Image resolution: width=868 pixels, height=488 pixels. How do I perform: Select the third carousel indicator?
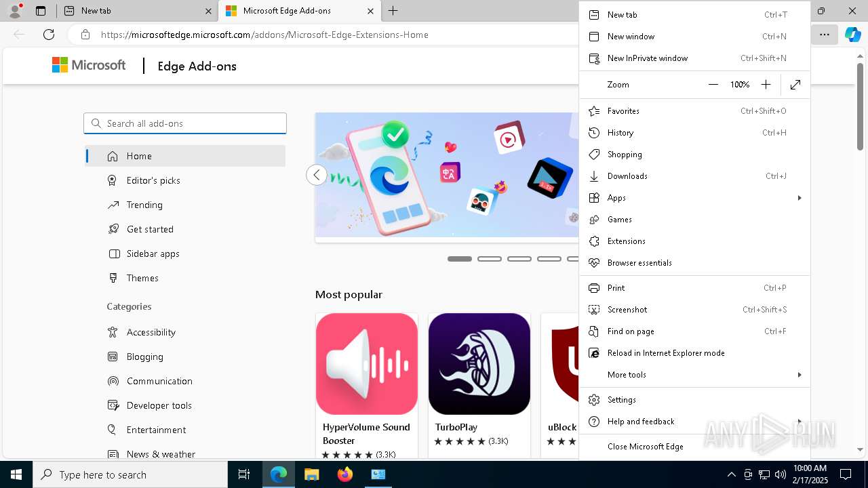point(519,259)
